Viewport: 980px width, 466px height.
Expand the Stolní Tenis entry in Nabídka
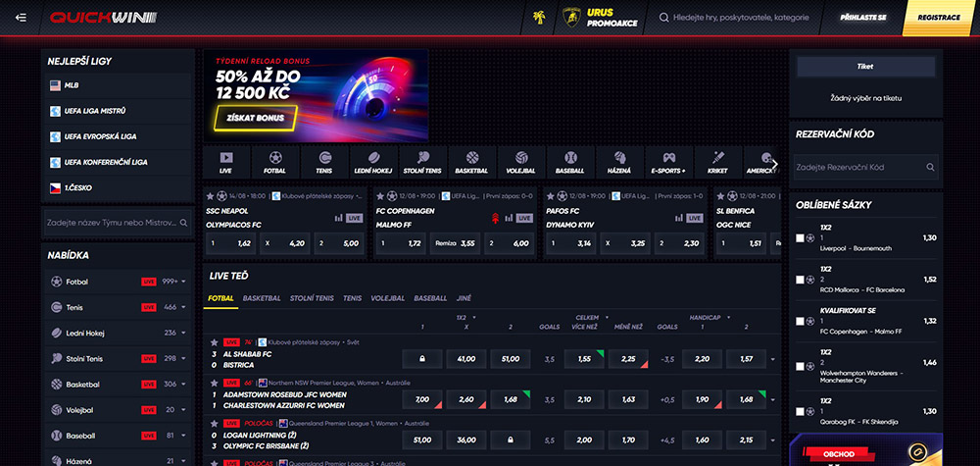click(184, 359)
